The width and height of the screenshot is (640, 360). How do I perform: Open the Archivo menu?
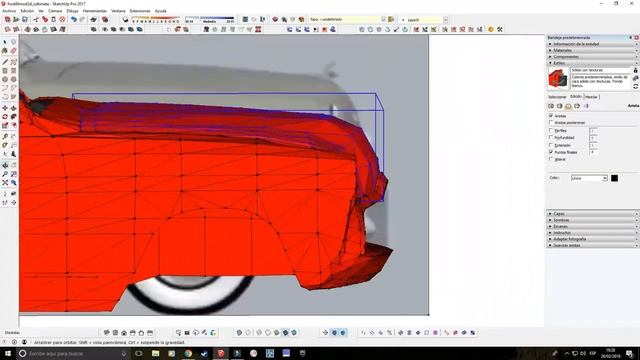(x=9, y=11)
